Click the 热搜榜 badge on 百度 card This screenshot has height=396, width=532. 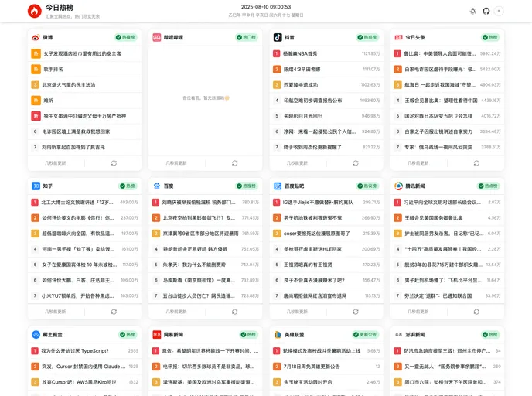(x=247, y=186)
